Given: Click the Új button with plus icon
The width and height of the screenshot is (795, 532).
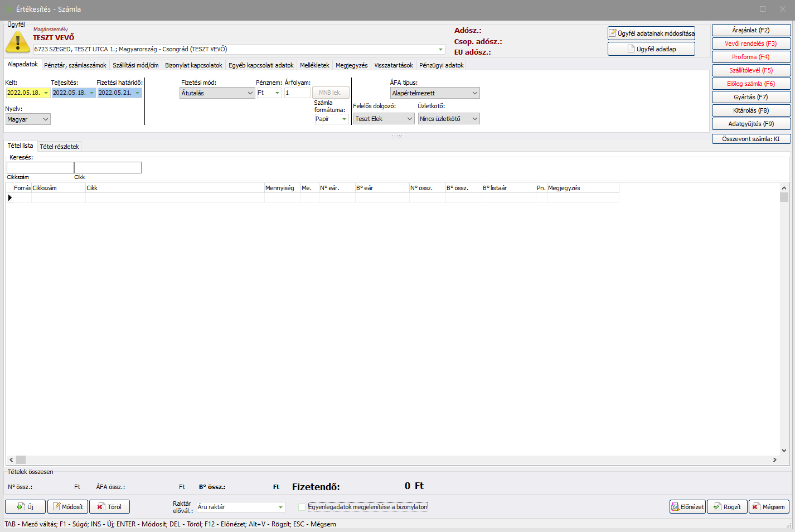Looking at the screenshot, I should (25, 507).
